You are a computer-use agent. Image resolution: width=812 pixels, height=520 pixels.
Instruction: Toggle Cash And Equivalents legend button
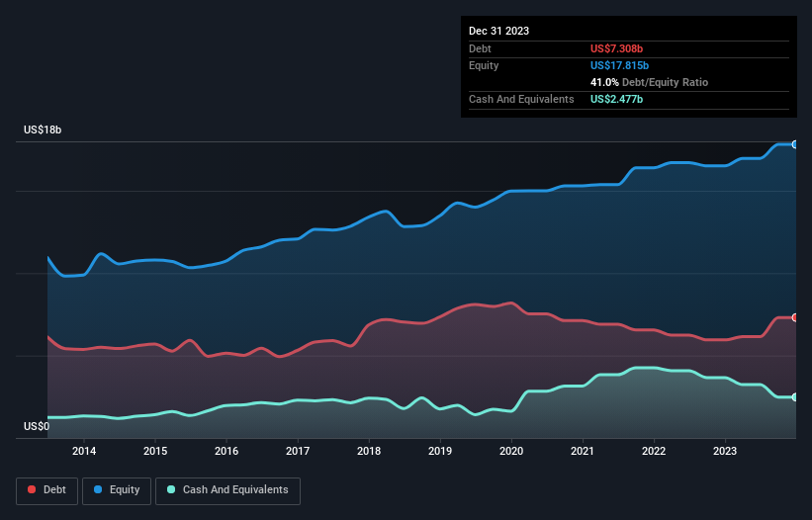tap(227, 490)
